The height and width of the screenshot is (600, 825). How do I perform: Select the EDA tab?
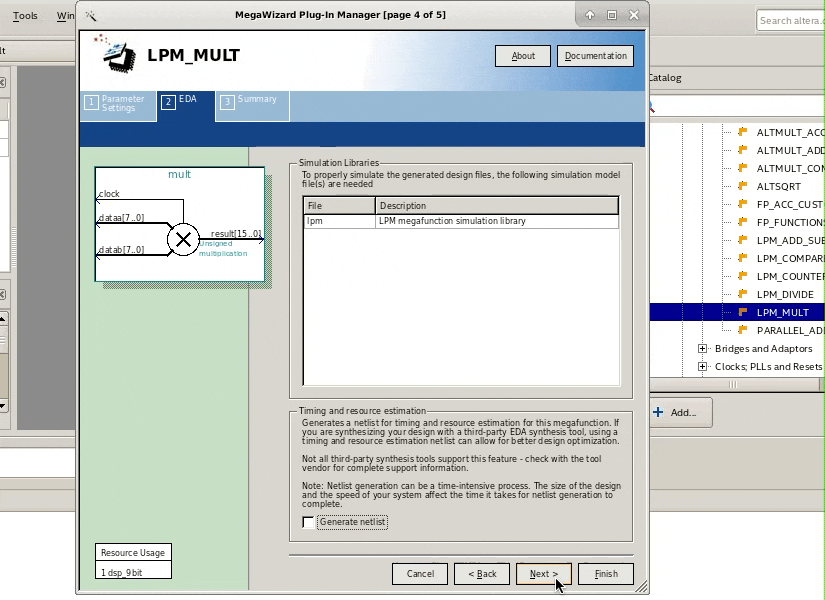(x=186, y=106)
